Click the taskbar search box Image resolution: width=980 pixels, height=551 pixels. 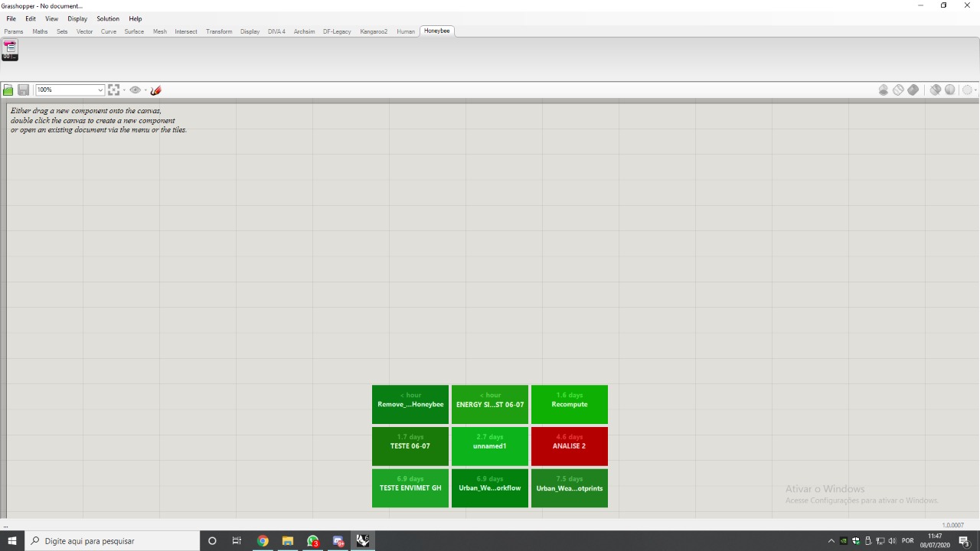click(112, 541)
